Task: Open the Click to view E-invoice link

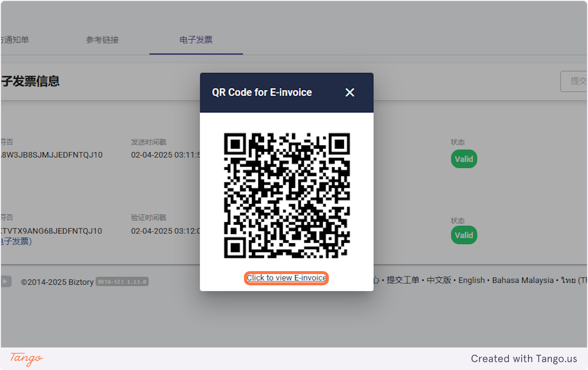Action: tap(287, 278)
